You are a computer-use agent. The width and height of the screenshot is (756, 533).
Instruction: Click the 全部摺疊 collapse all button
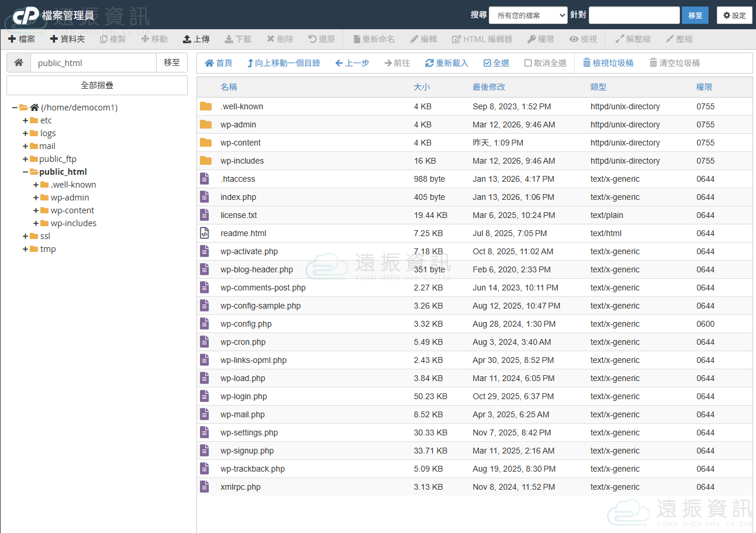pos(97,85)
